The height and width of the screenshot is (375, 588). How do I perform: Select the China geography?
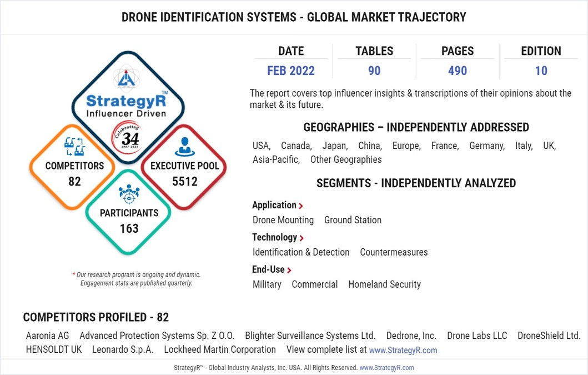point(370,146)
